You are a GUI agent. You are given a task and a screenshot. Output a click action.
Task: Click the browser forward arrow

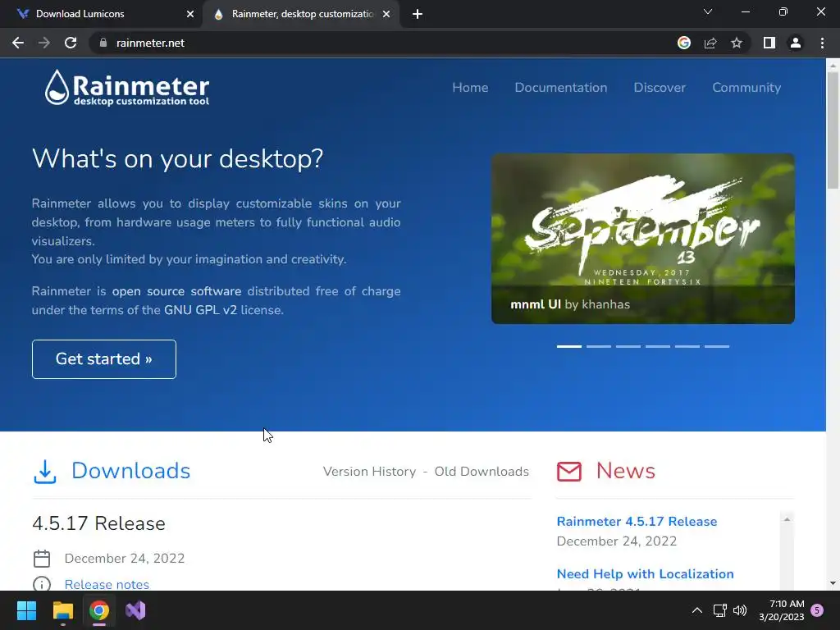click(x=44, y=43)
